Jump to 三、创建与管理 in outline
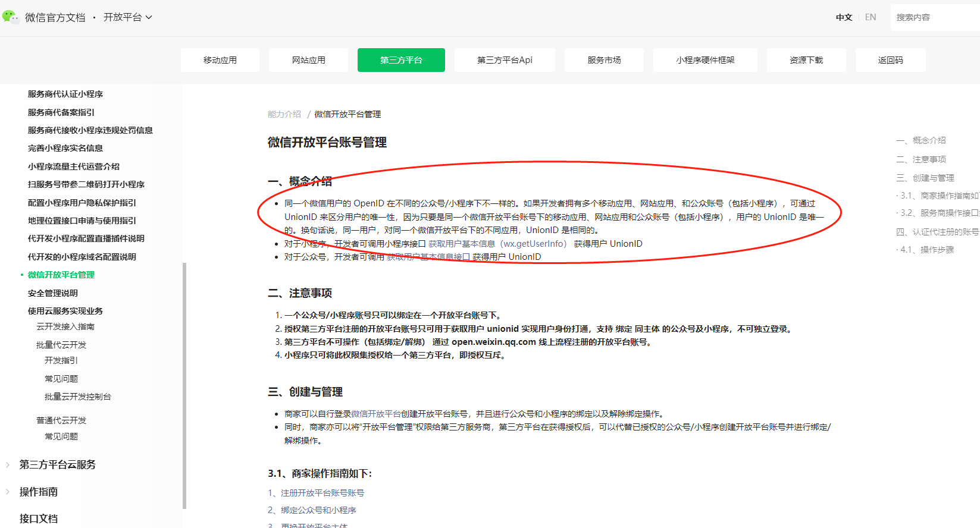980x528 pixels. tap(925, 178)
